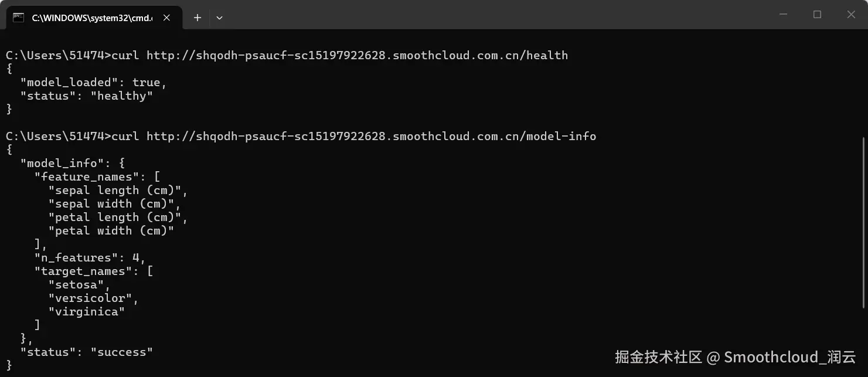Select the C:\WINDOWS\system32\cmd tab title
868x377 pixels.
click(x=92, y=18)
